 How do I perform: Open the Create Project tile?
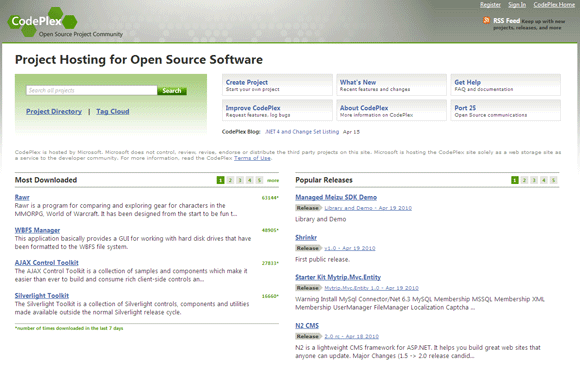pyautogui.click(x=277, y=85)
